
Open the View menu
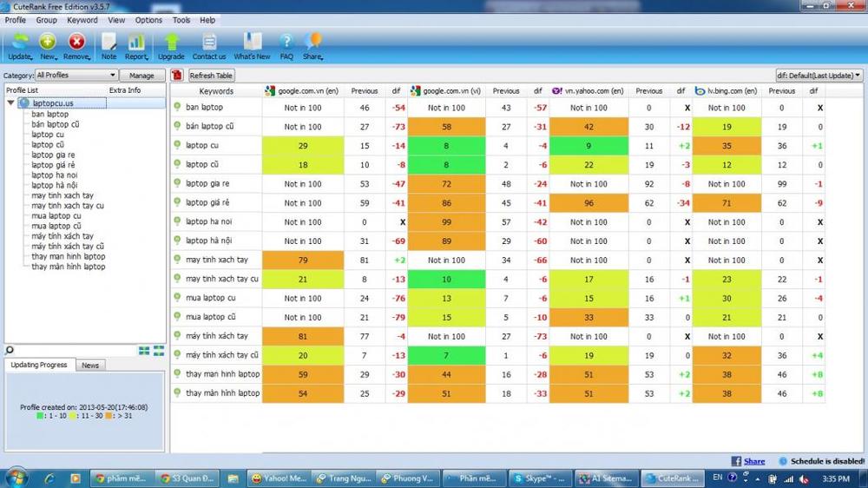click(x=116, y=20)
